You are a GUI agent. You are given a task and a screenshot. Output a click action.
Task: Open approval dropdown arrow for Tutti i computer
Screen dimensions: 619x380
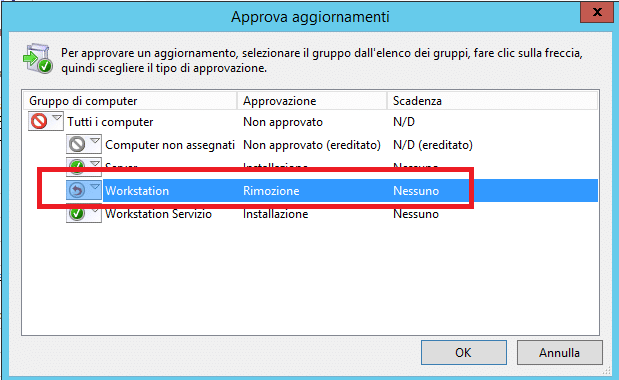click(57, 118)
